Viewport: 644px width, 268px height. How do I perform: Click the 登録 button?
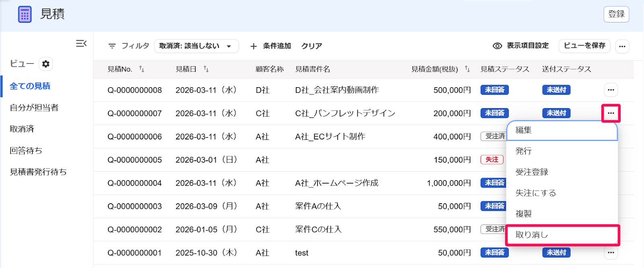(616, 14)
